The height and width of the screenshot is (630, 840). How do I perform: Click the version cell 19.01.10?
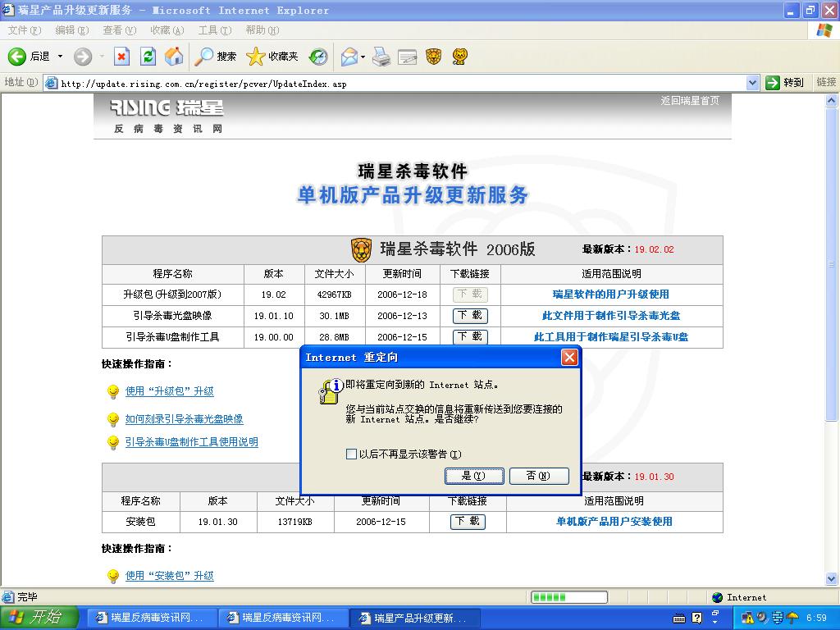point(274,316)
